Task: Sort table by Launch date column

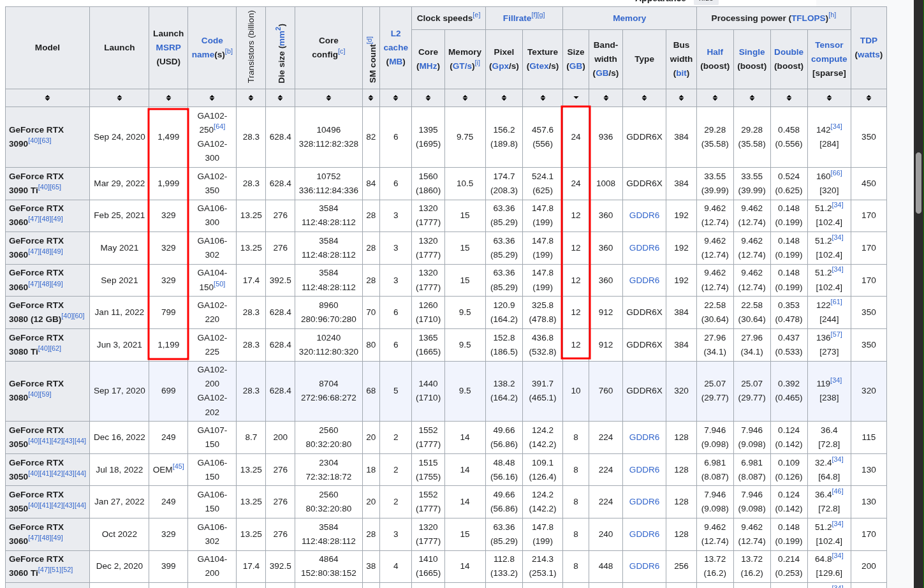Action: pyautogui.click(x=119, y=98)
